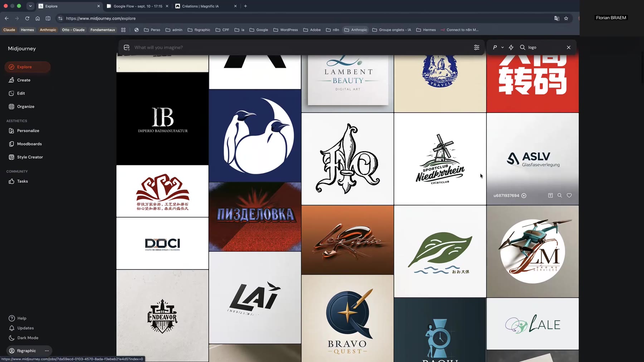Open the IB Imperio Badmanufaktur logo image

(x=162, y=119)
